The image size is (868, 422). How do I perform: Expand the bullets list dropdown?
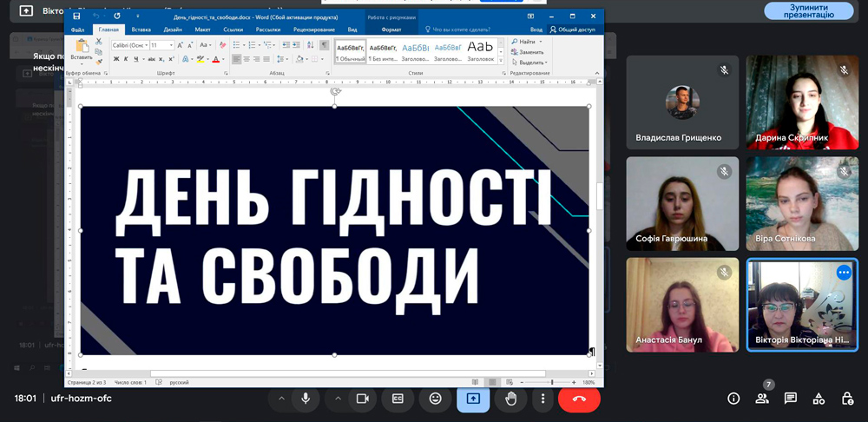click(x=243, y=45)
